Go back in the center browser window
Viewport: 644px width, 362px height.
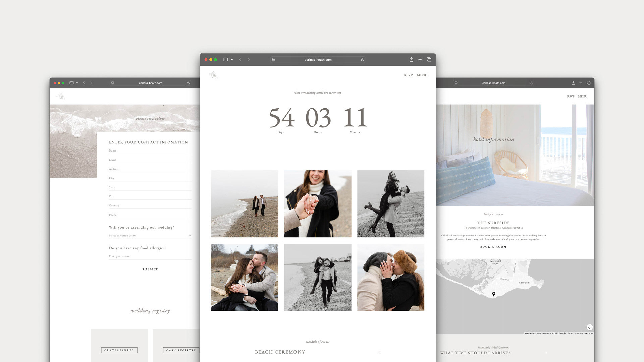[x=240, y=60]
